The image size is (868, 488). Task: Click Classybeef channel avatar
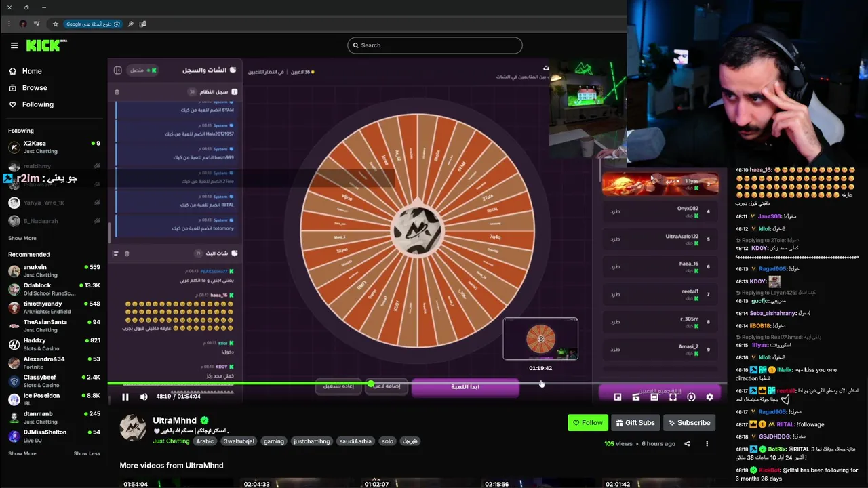(x=14, y=381)
